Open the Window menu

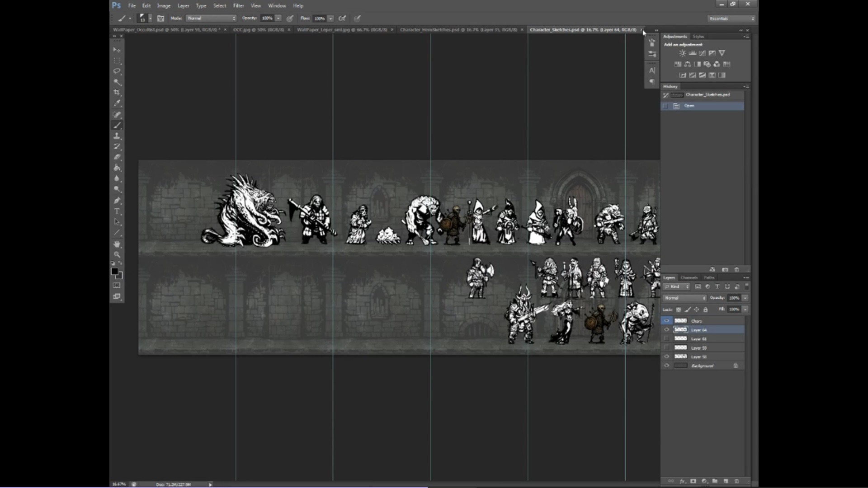[277, 6]
